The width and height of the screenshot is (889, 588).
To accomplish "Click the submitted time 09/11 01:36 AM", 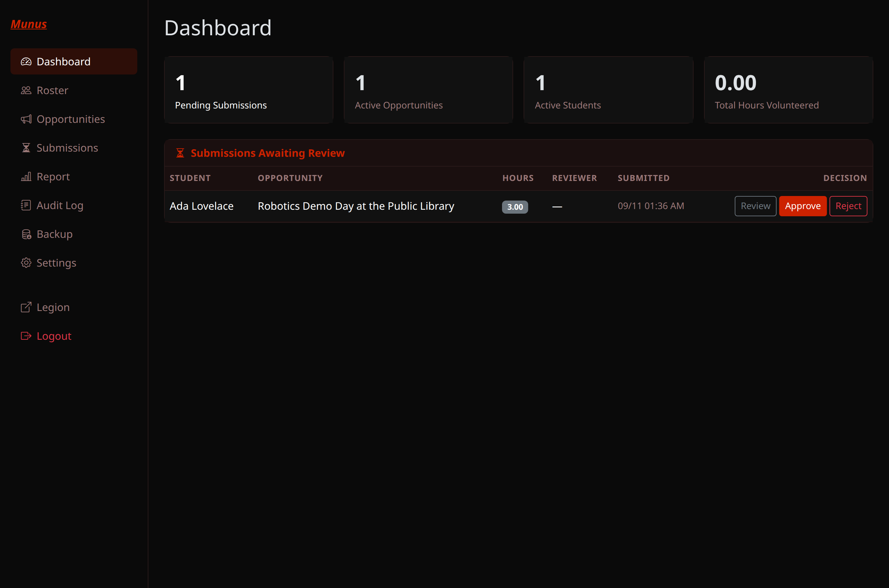I will point(651,206).
